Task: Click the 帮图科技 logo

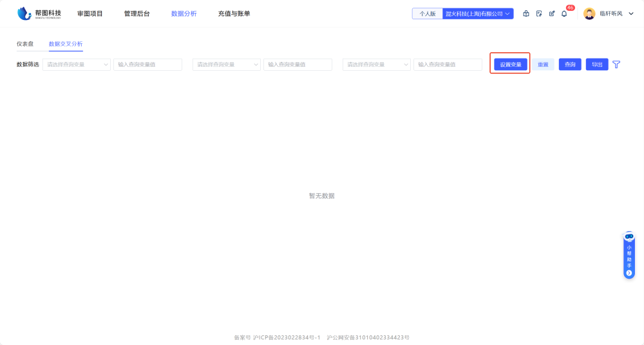Action: click(x=39, y=14)
